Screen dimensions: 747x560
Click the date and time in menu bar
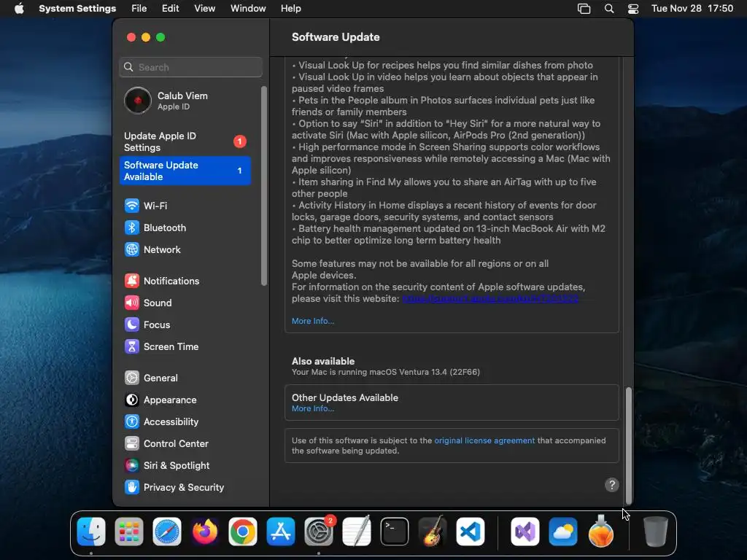click(x=692, y=9)
